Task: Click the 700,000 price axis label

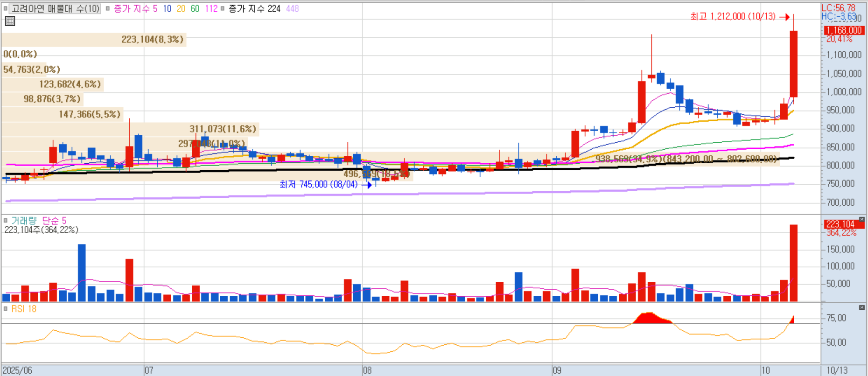Action: (840, 202)
